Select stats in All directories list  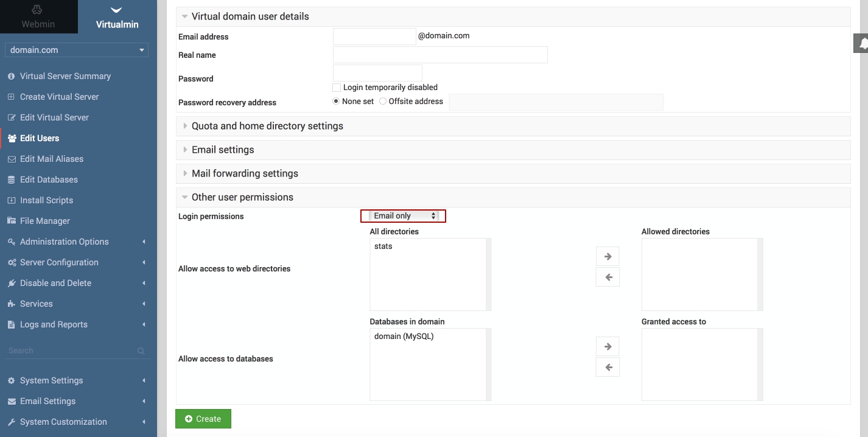coord(383,246)
